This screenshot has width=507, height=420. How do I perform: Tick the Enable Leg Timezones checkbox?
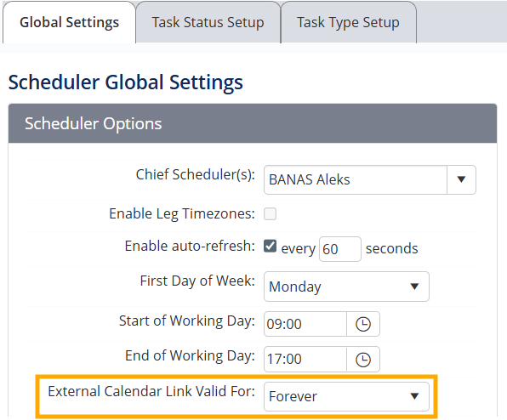pyautogui.click(x=270, y=214)
